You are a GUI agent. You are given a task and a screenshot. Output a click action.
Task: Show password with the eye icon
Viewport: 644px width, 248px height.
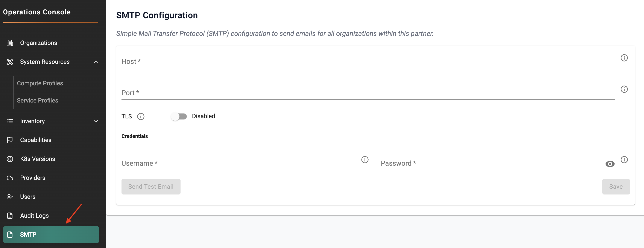610,164
